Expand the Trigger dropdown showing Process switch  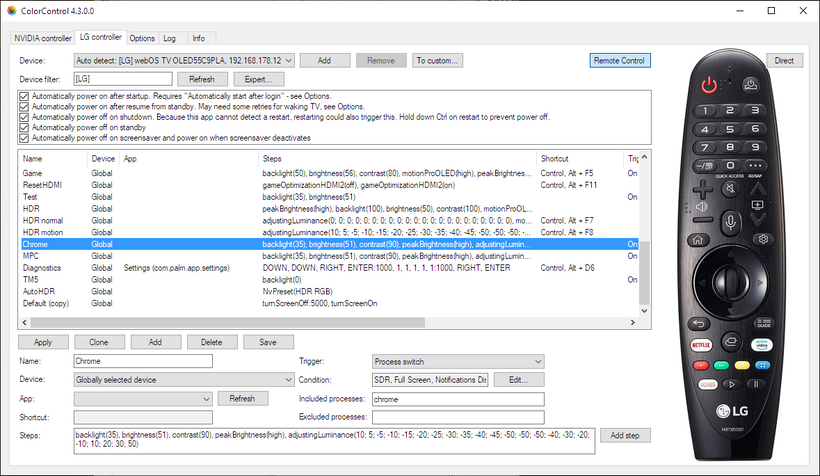pyautogui.click(x=538, y=361)
